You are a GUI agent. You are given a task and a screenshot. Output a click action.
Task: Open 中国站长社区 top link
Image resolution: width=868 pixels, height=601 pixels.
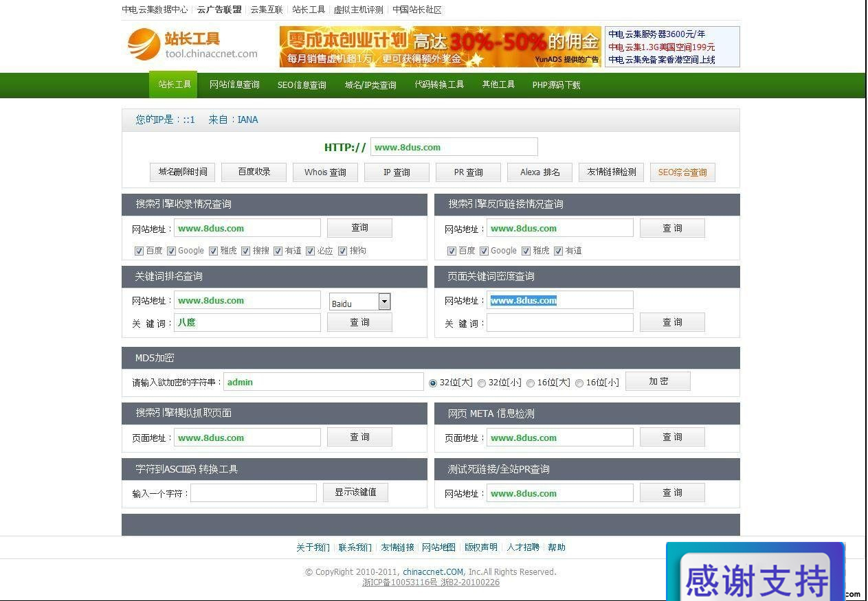(x=417, y=10)
